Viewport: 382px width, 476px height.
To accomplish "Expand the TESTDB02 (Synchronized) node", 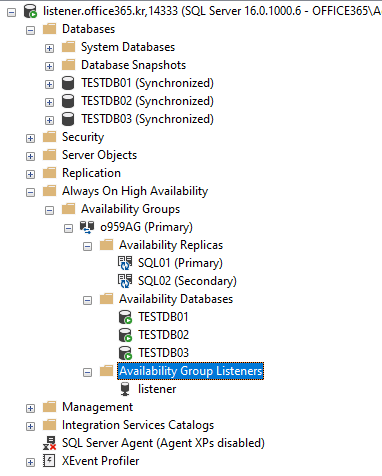I will tap(49, 103).
